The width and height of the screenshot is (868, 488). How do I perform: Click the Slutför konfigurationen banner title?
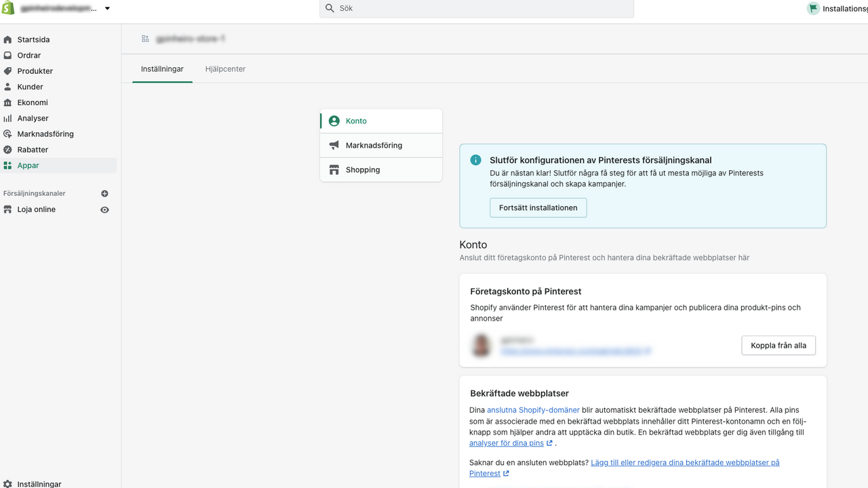click(601, 161)
